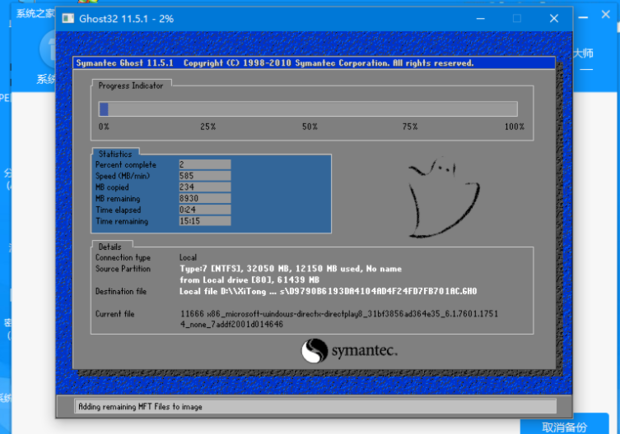The height and width of the screenshot is (434, 620).
Task: Maximize the Ghost32 window
Action: point(517,19)
